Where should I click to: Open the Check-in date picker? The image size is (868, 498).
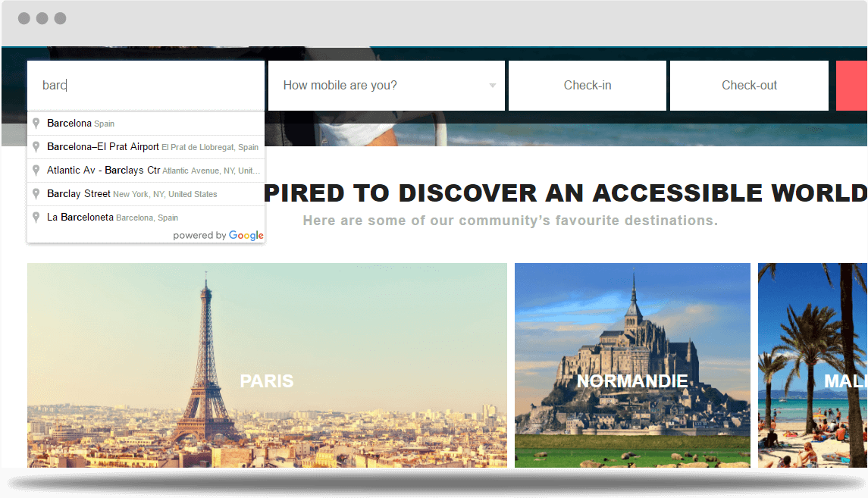588,85
